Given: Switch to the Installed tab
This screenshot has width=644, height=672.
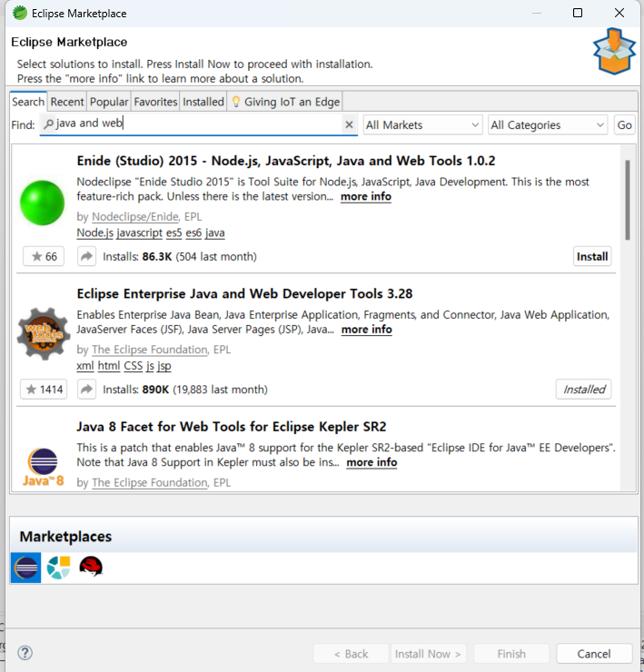Looking at the screenshot, I should tap(203, 102).
